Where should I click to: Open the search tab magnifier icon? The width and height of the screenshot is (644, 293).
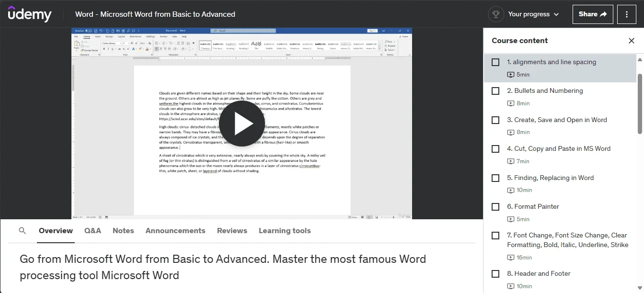(x=23, y=231)
